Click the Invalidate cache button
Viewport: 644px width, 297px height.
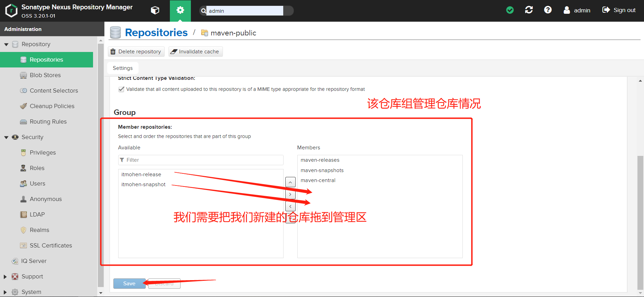[195, 52]
